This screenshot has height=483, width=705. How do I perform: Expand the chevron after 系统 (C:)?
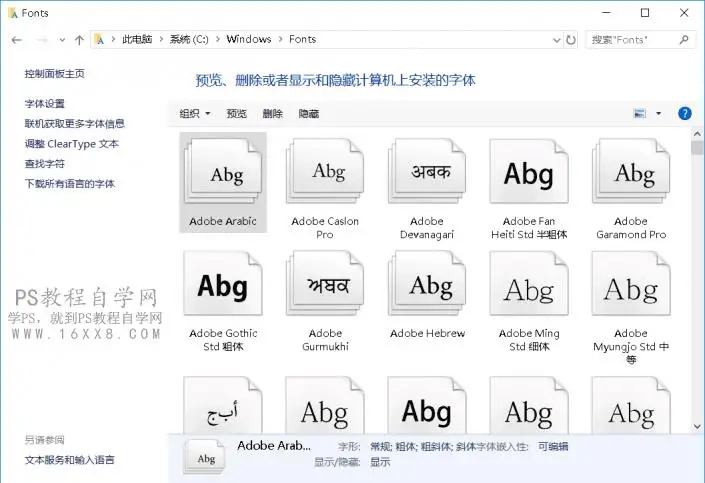[x=218, y=40]
